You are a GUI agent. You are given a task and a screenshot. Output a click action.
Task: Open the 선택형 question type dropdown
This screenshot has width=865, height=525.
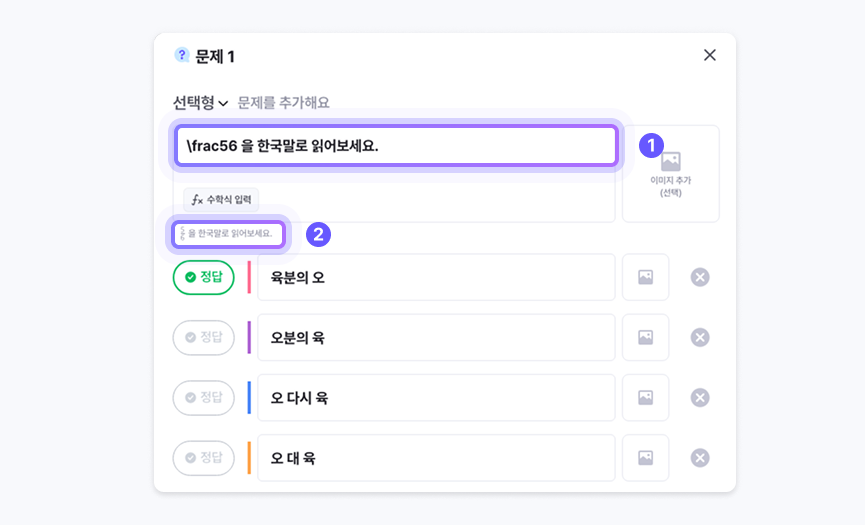pyautogui.click(x=200, y=102)
